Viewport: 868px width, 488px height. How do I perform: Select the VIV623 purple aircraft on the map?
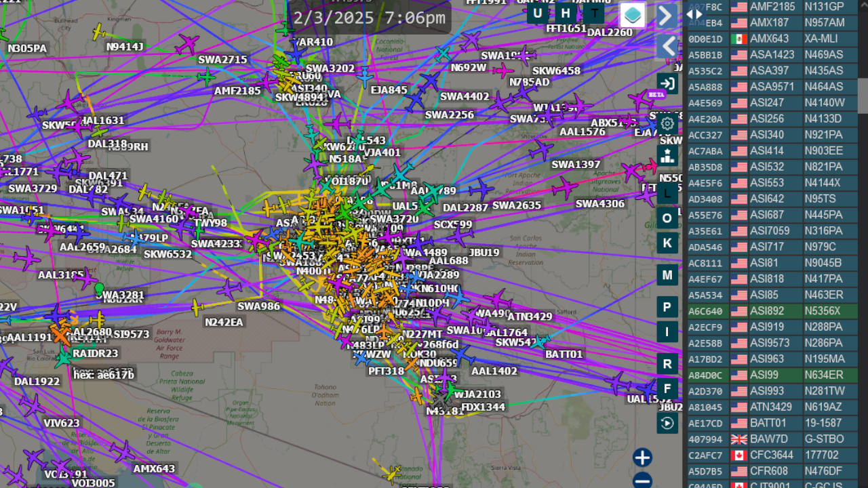(x=32, y=405)
